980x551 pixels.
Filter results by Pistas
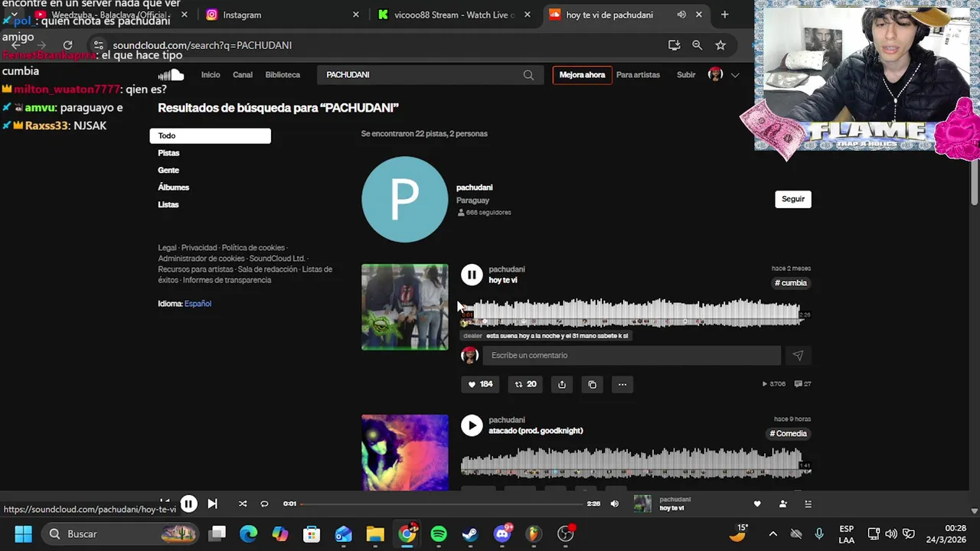point(168,153)
